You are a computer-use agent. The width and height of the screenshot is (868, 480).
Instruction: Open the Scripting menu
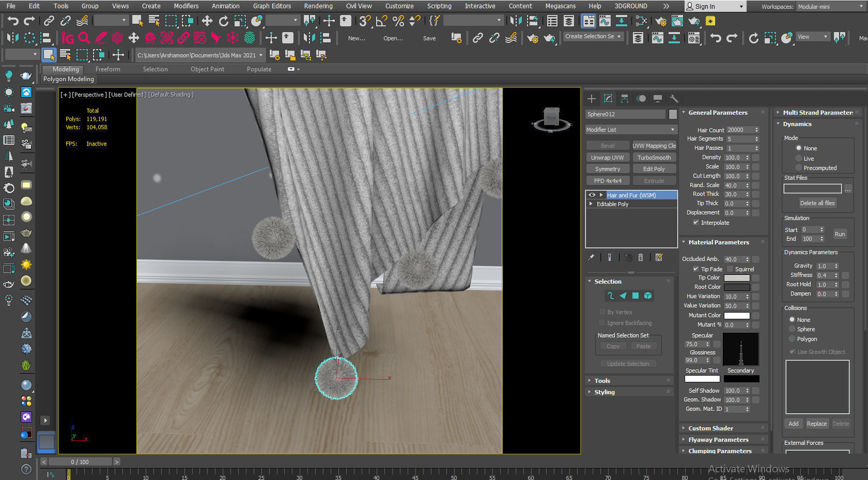(x=439, y=6)
